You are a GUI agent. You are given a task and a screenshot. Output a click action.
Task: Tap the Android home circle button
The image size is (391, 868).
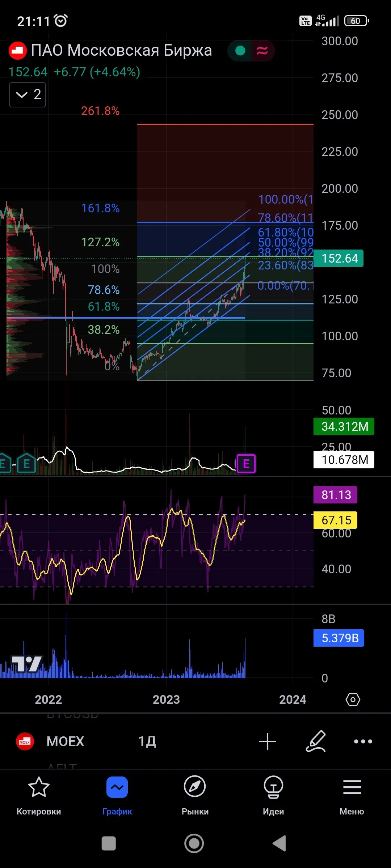click(x=194, y=843)
